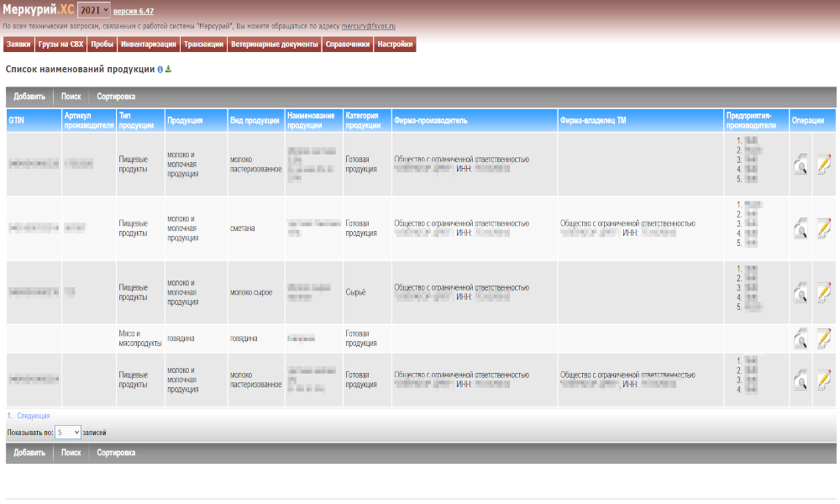
Task: Click the Фирма-владелец ТМ column header
Action: coord(641,120)
